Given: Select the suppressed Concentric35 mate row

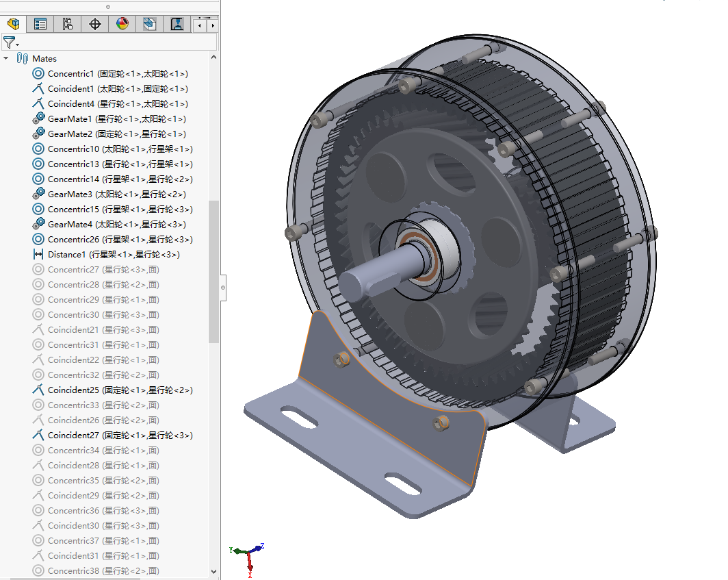Looking at the screenshot, I should pos(96,480).
